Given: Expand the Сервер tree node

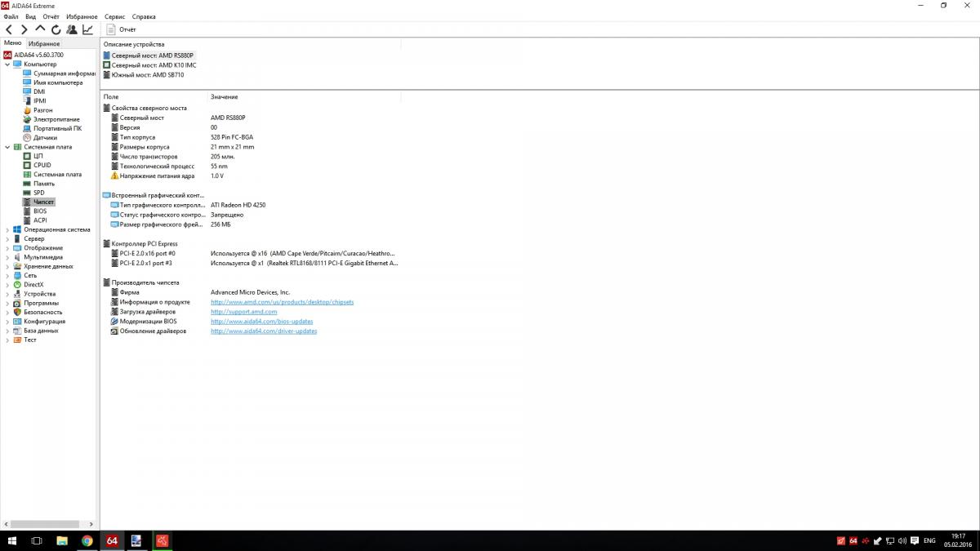Looking at the screenshot, I should 7,238.
